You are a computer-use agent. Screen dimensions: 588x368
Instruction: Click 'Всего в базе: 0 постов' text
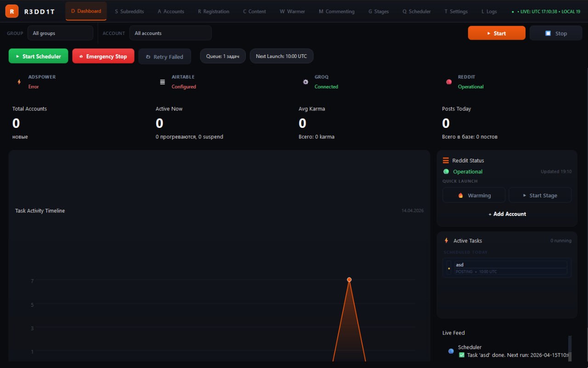point(469,137)
